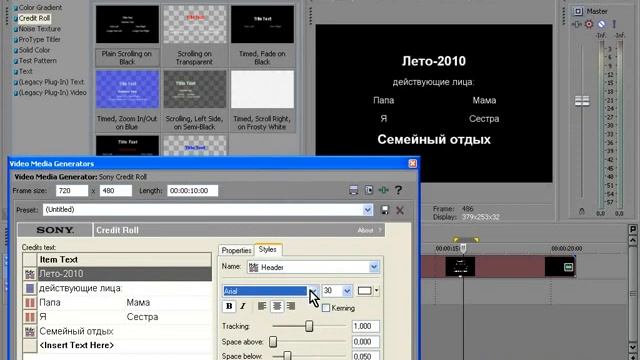Image resolution: width=640 pixels, height=360 pixels.
Task: Select the Я Сестра credits row
Action: (x=124, y=317)
